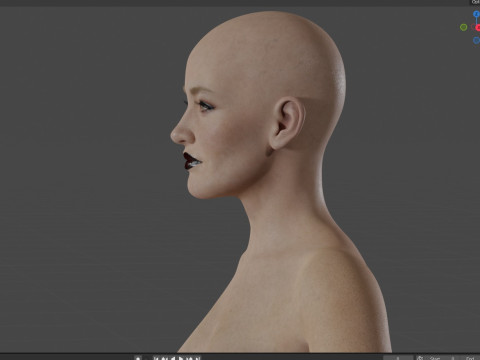Click the lower blue negative Z gizmo circle
Image resolution: width=480 pixels, height=360 pixels.
click(x=476, y=40)
